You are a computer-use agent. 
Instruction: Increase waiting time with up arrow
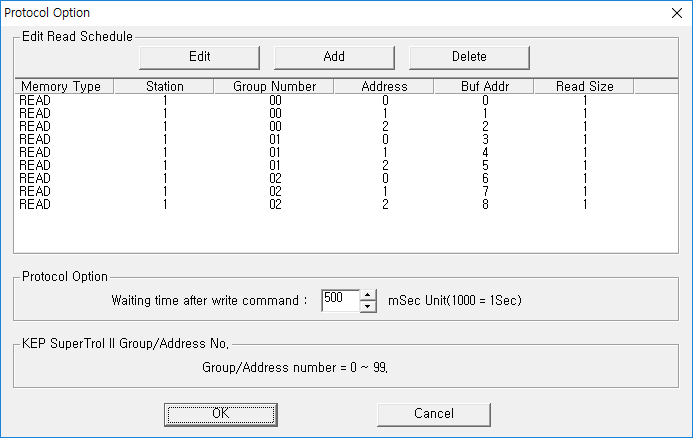click(368, 294)
